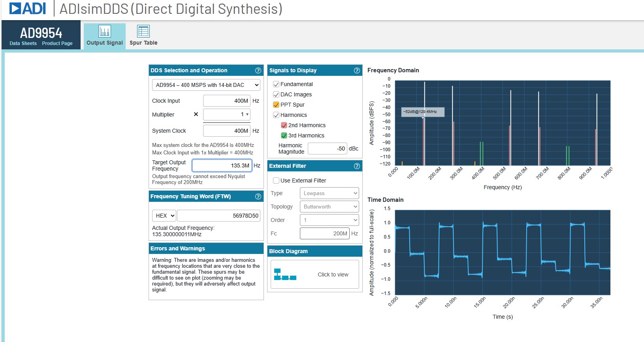Open the Output Signal chart icon

[x=105, y=31]
